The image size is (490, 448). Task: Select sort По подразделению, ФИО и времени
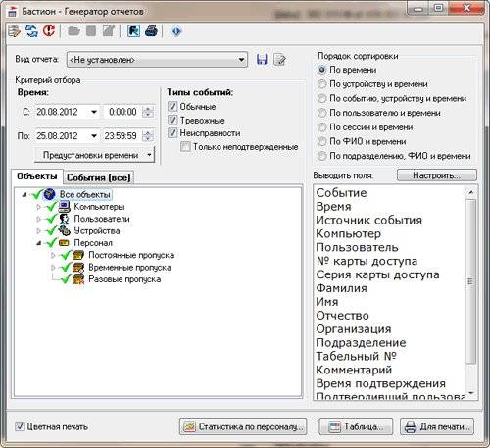322,156
